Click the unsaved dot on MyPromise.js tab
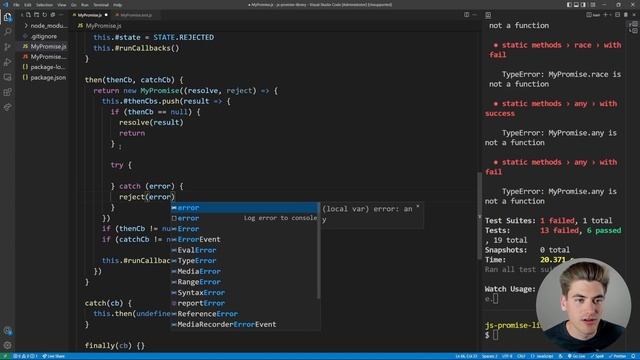Viewport: 640px width, 360px height. 106,15
